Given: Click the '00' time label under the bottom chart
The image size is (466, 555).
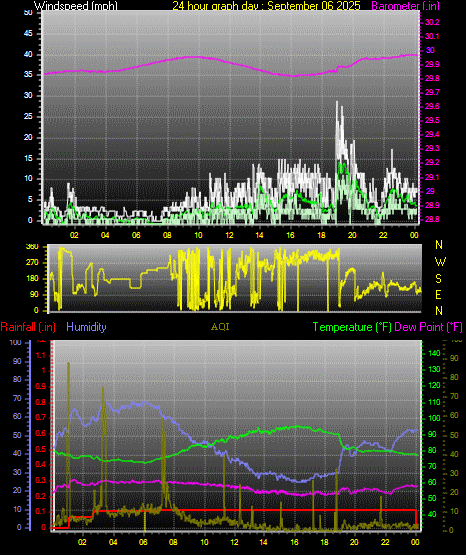Looking at the screenshot, I should (415, 542).
